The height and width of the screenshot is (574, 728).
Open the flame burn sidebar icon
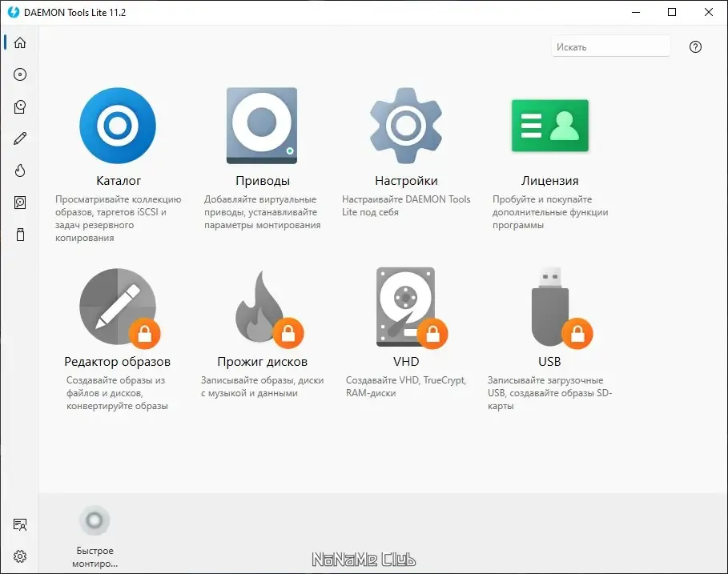[20, 171]
